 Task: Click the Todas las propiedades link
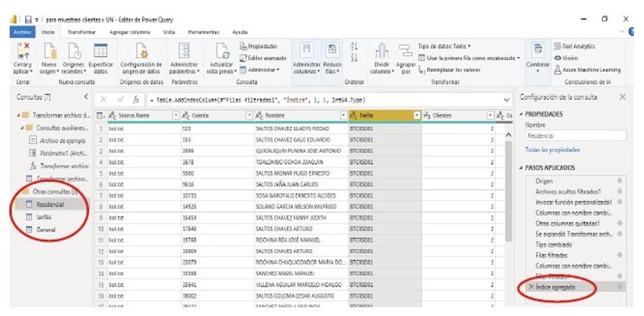552,149
